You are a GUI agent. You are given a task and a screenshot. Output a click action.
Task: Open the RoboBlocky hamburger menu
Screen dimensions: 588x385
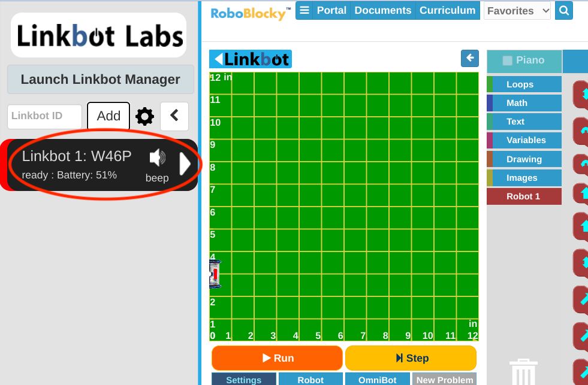point(304,11)
